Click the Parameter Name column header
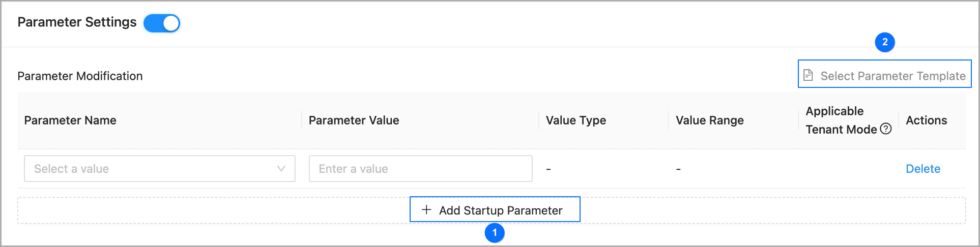The height and width of the screenshot is (247, 980). 70,120
